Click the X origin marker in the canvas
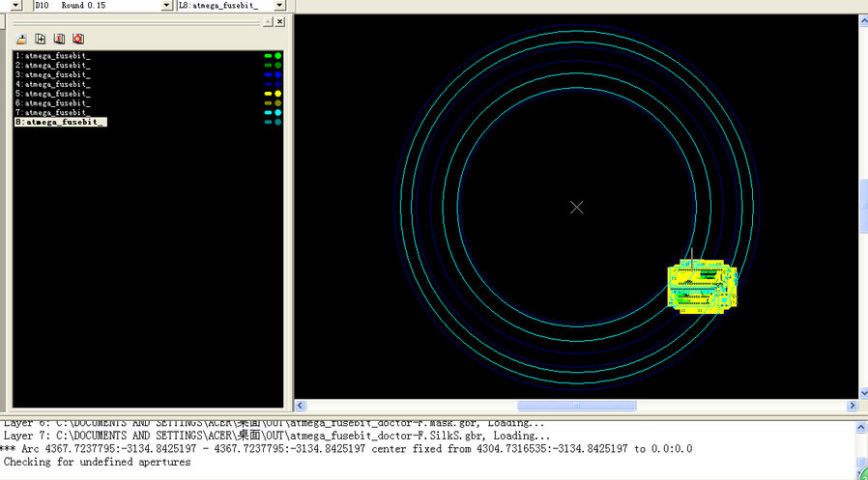The height and width of the screenshot is (480, 868). click(576, 207)
